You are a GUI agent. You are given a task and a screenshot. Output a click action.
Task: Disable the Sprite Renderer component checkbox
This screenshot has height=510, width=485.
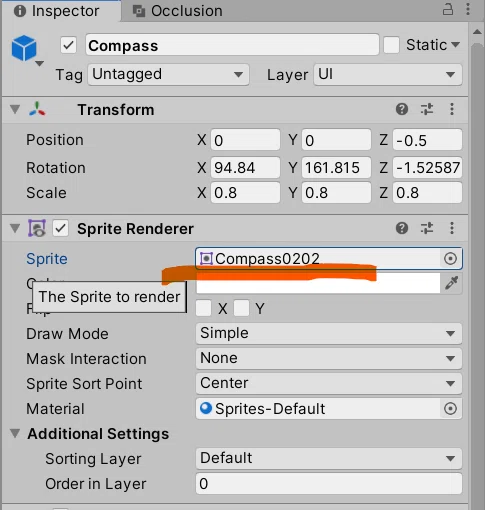pyautogui.click(x=60, y=228)
